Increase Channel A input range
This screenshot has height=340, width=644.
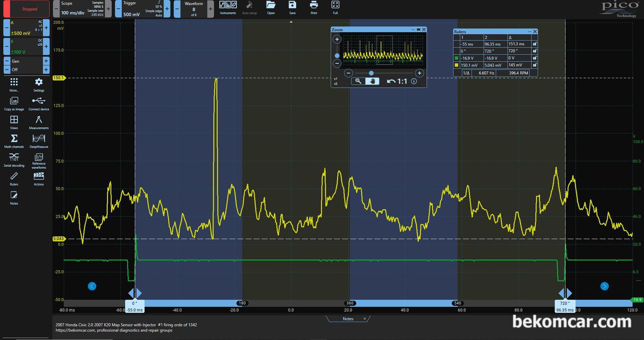pyautogui.click(x=46, y=28)
